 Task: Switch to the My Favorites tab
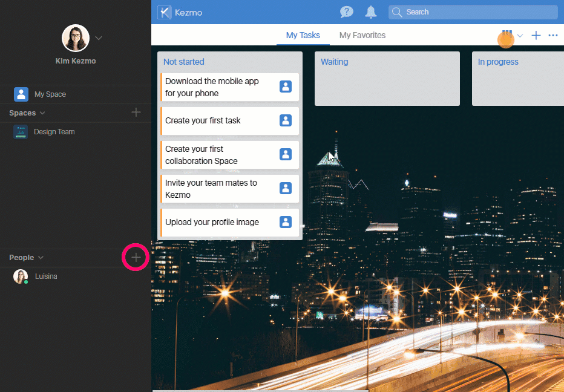pyautogui.click(x=362, y=36)
